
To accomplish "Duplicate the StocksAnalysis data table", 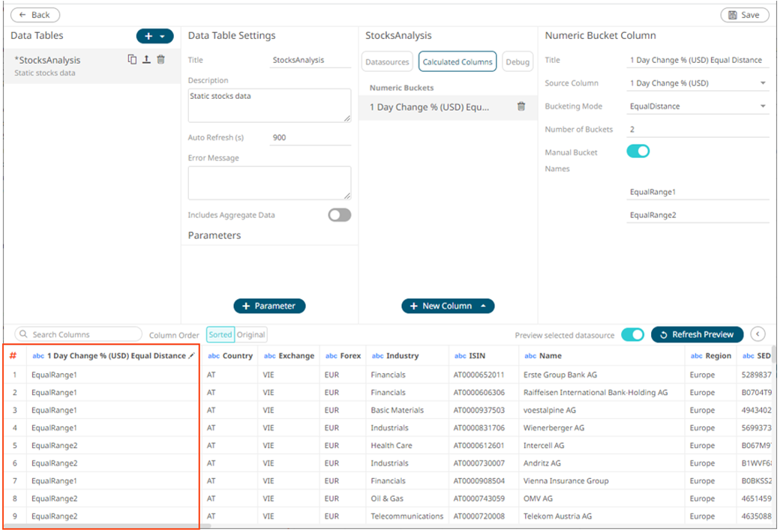I will (132, 60).
